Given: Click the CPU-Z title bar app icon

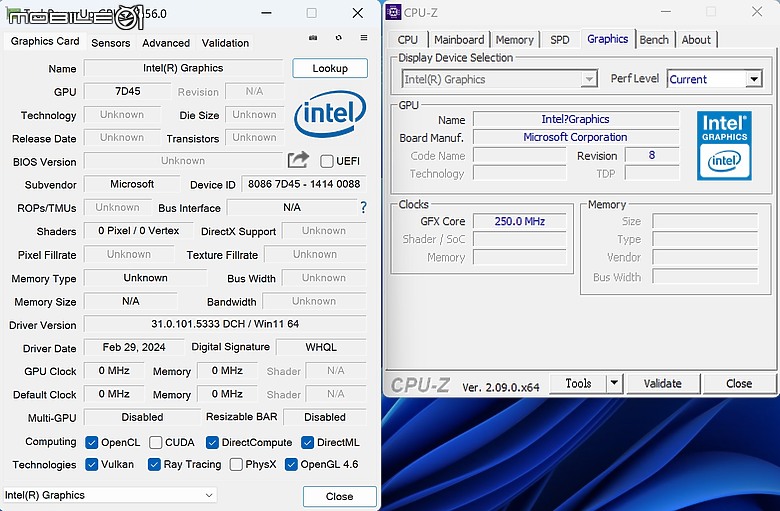Looking at the screenshot, I should click(393, 12).
